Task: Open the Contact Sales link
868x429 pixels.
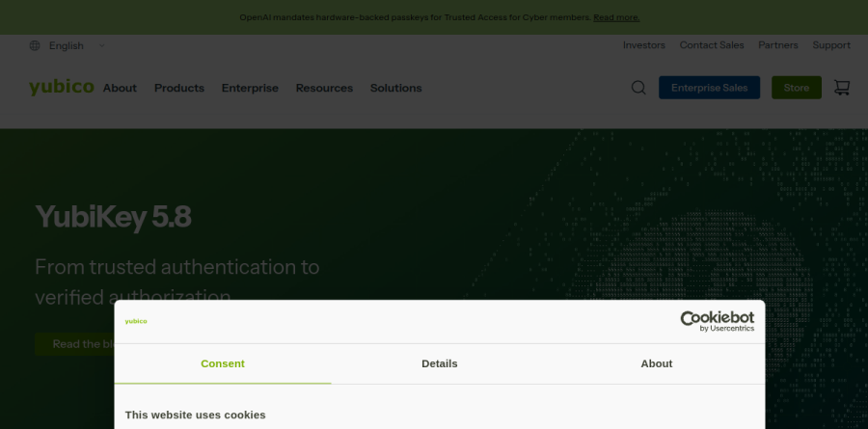Action: click(x=712, y=45)
